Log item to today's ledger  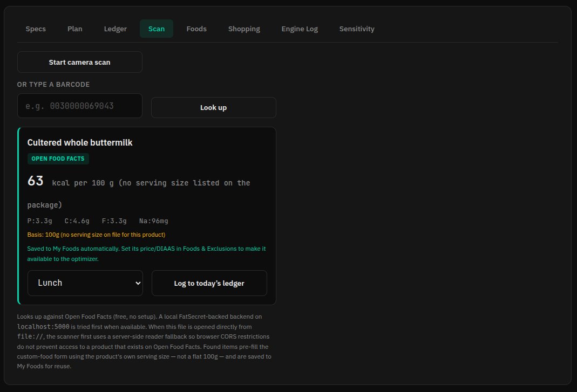[209, 283]
